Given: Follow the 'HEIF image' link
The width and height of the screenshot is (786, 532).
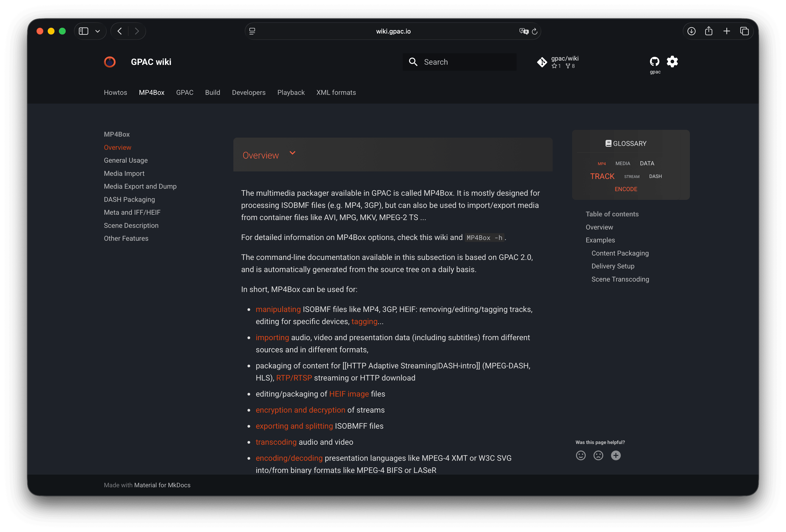Looking at the screenshot, I should click(349, 394).
